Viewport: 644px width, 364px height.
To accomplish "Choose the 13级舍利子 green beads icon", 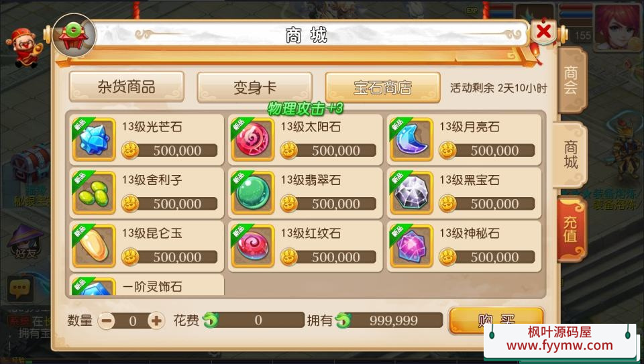I will [x=94, y=193].
